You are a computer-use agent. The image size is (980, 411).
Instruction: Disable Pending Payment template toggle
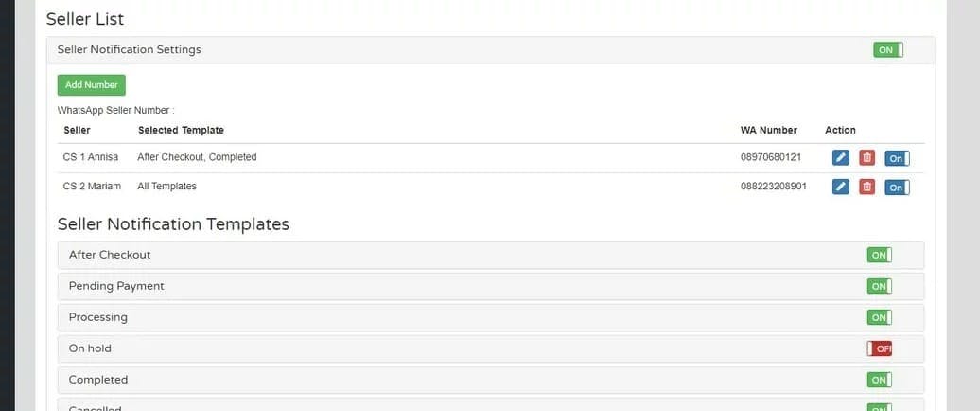tap(880, 287)
